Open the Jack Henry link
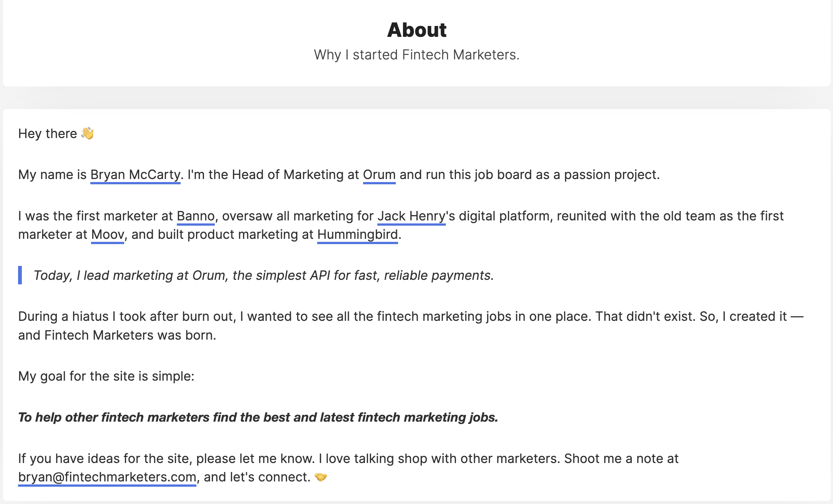Viewport: 833px width, 504px height. (411, 216)
